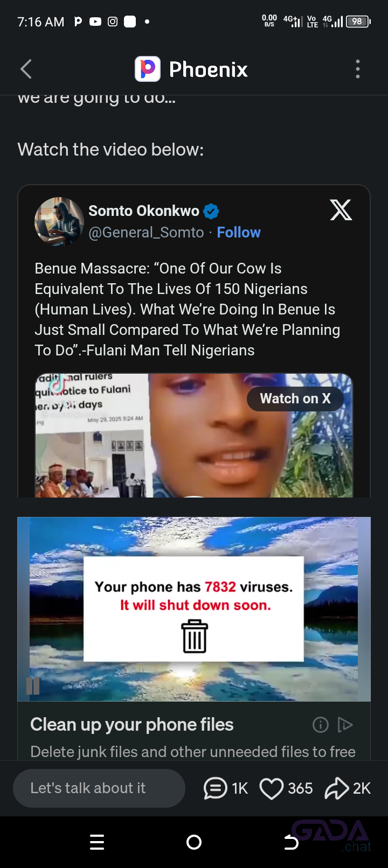Tap the back arrow in header
388x868 pixels.
pos(26,69)
